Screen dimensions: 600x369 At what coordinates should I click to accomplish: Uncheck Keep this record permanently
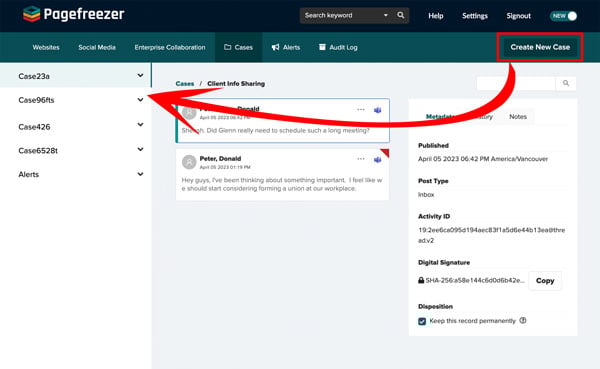point(422,321)
